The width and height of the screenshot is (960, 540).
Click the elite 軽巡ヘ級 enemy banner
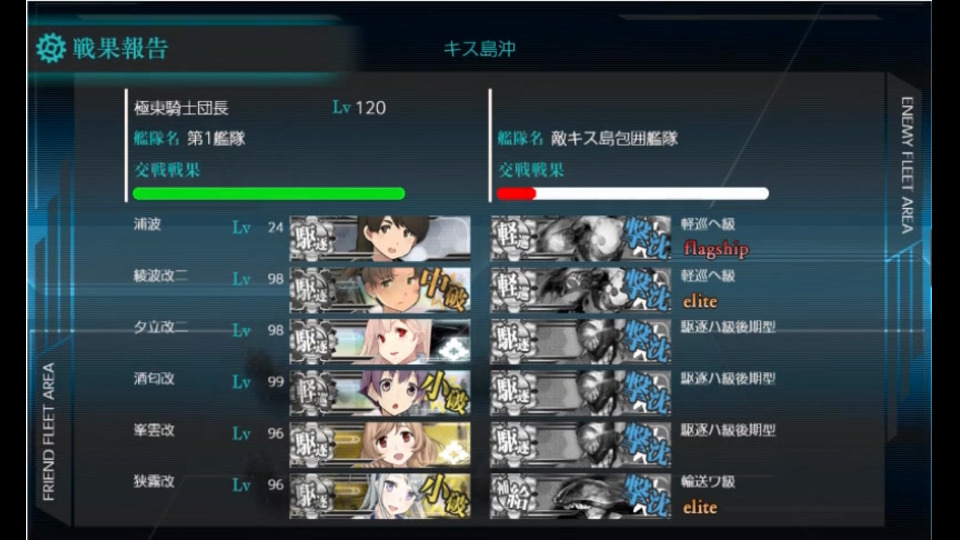tap(580, 290)
